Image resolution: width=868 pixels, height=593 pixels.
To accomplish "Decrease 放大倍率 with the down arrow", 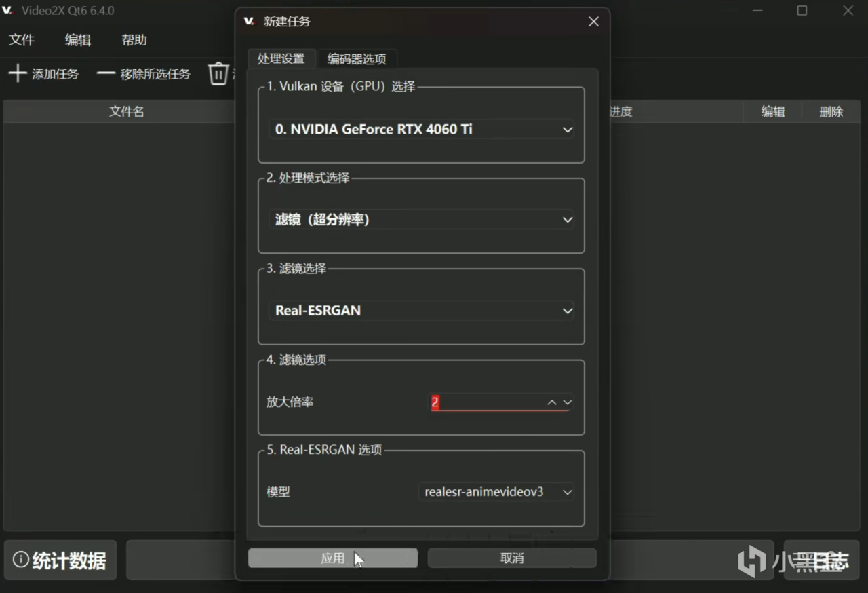I will [x=568, y=402].
